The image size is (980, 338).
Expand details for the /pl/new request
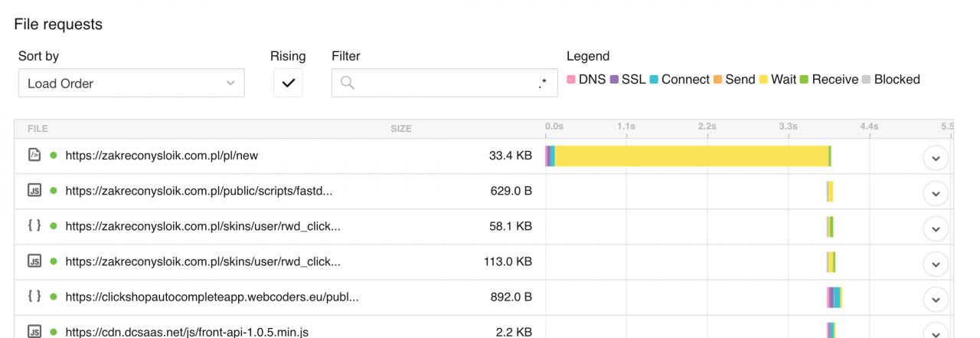pos(936,158)
